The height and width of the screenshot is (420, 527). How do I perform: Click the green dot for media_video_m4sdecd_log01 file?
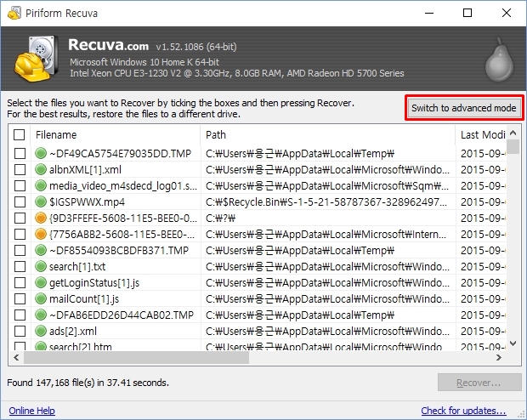coord(41,185)
